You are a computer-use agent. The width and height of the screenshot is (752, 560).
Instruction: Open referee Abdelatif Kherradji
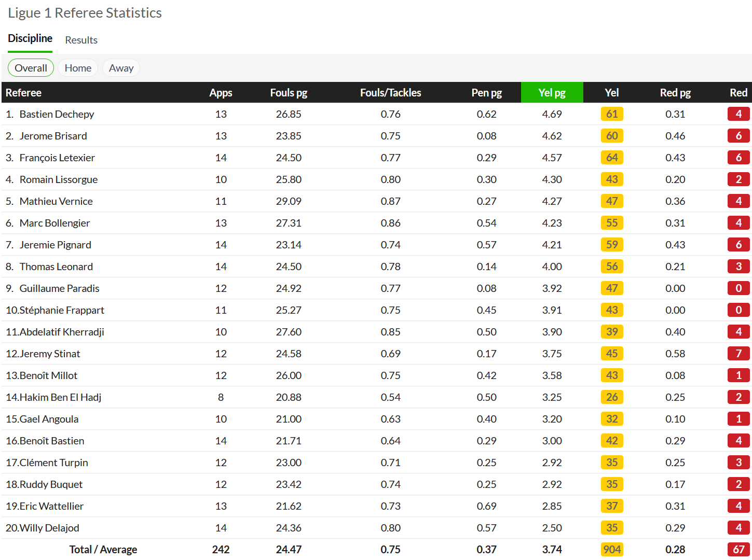(62, 332)
